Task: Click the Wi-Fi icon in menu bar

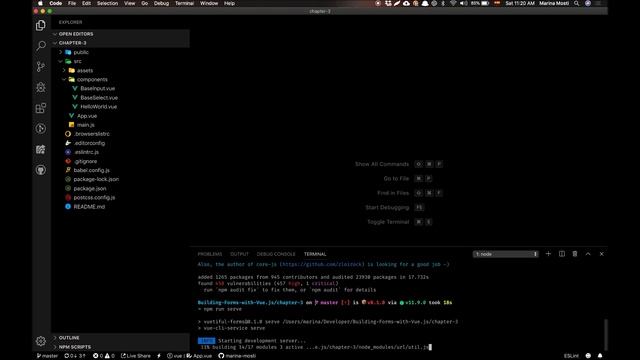Action: coord(453,3)
